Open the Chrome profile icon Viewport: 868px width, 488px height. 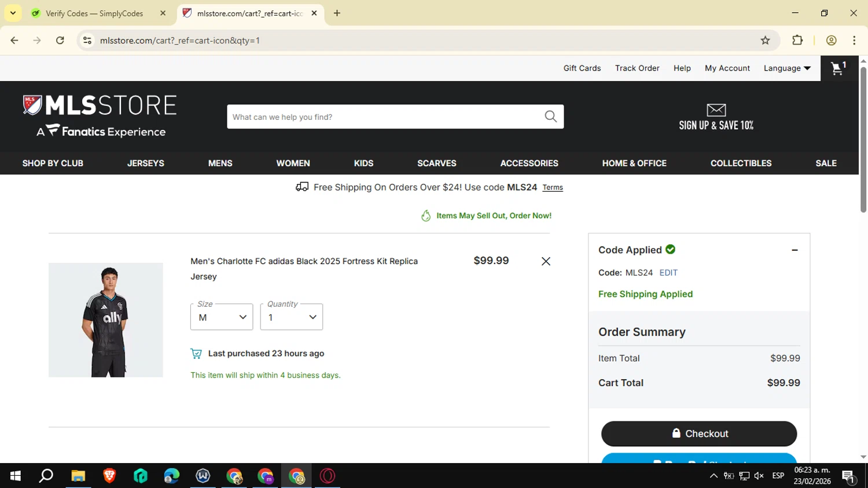(831, 41)
